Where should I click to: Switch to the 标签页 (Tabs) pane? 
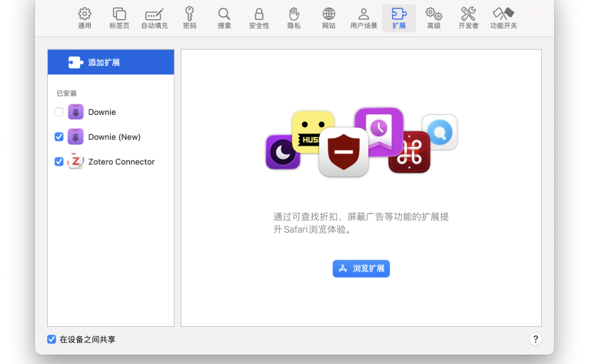(119, 18)
